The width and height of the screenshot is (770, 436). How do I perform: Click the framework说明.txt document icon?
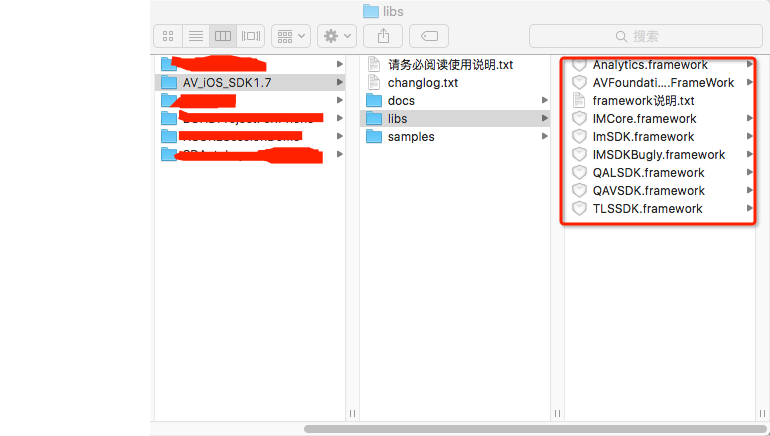[579, 100]
